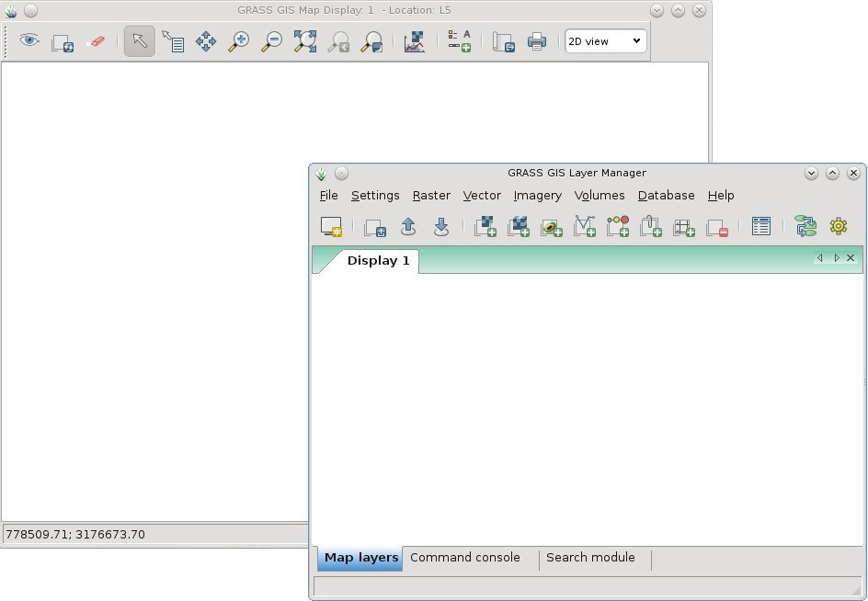Zoom to the full map extent
Image resolution: width=868 pixels, height=601 pixels.
[x=305, y=41]
